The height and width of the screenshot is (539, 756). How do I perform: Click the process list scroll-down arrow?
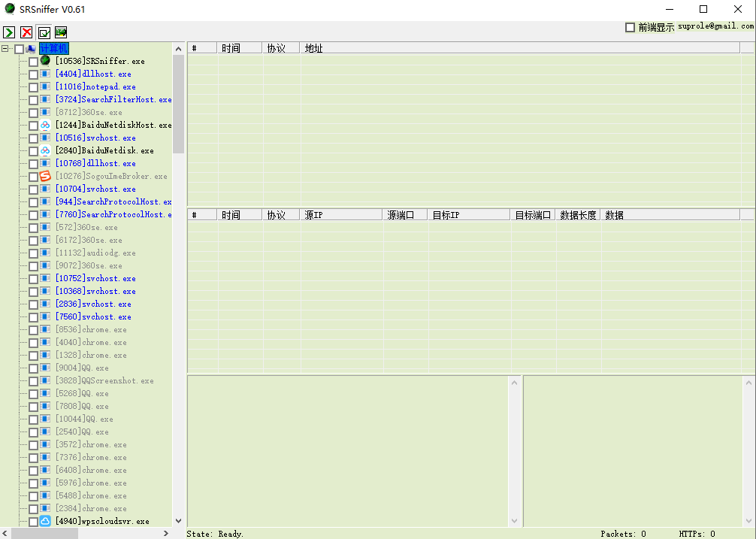tap(178, 520)
